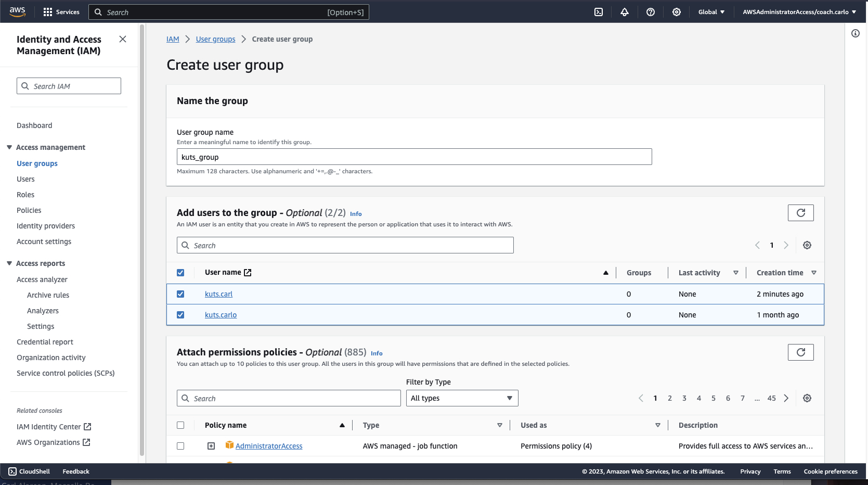The image size is (868, 485).
Task: Uncheck the kuts.carlo user checkbox
Action: [x=180, y=315]
